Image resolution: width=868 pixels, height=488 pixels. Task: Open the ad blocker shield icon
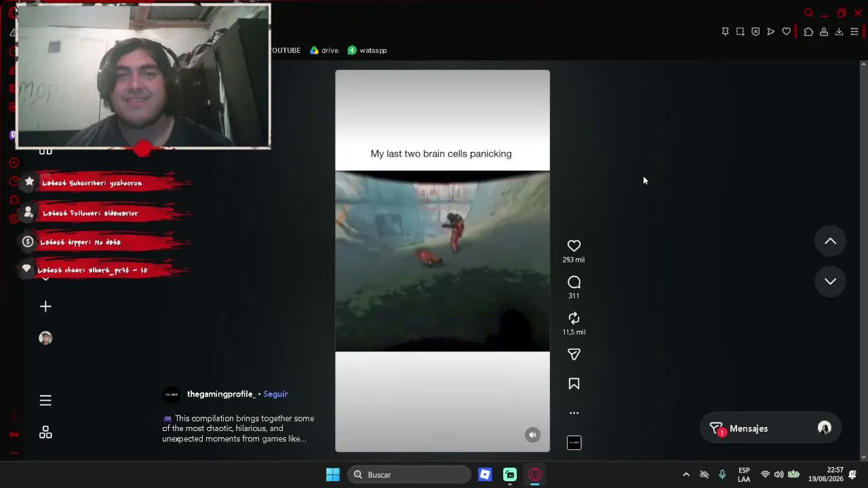[755, 32]
